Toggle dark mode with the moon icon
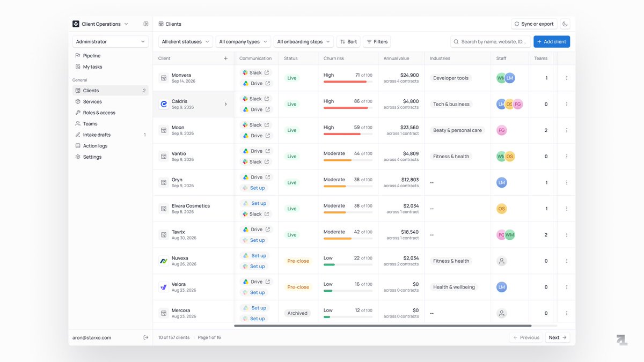This screenshot has width=644, height=362. [565, 24]
